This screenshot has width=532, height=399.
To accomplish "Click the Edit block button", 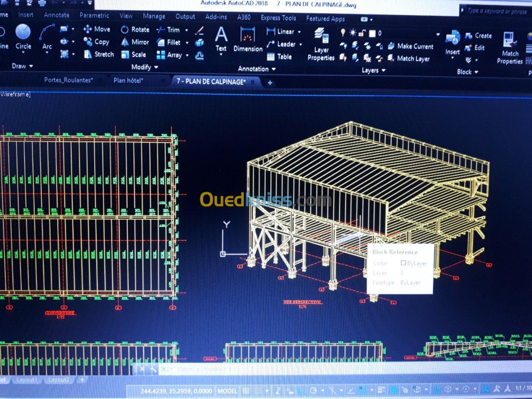I will (475, 47).
